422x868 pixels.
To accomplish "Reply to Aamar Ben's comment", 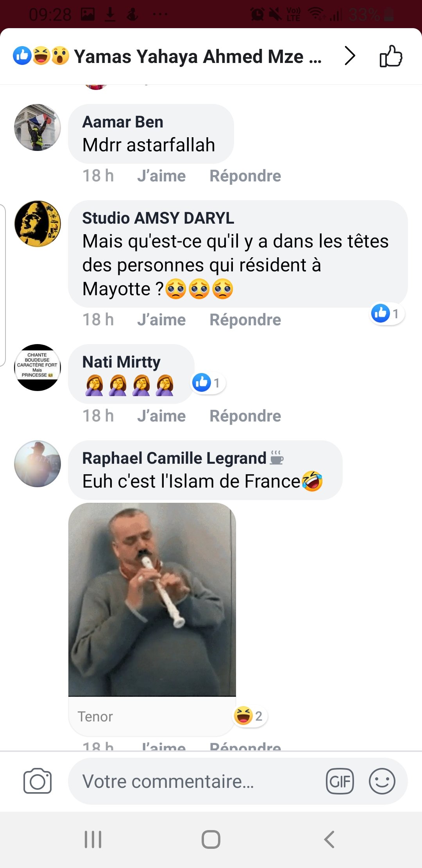I will pyautogui.click(x=245, y=176).
